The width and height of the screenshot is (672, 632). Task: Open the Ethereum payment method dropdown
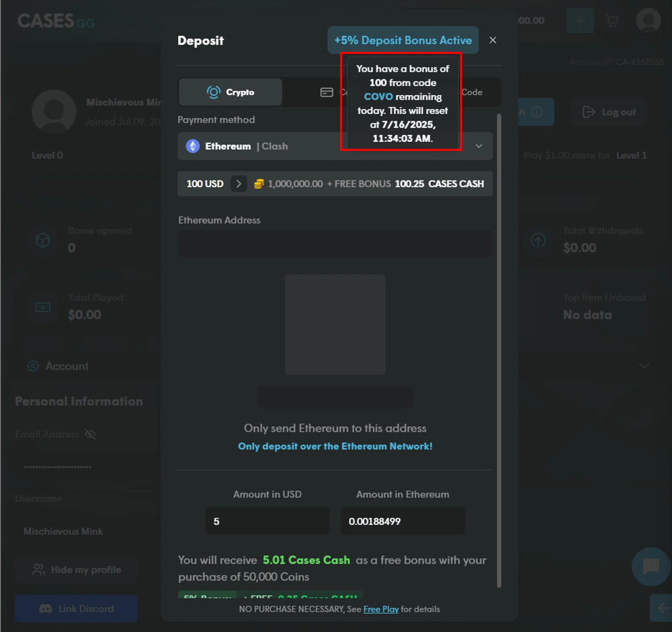pos(335,146)
